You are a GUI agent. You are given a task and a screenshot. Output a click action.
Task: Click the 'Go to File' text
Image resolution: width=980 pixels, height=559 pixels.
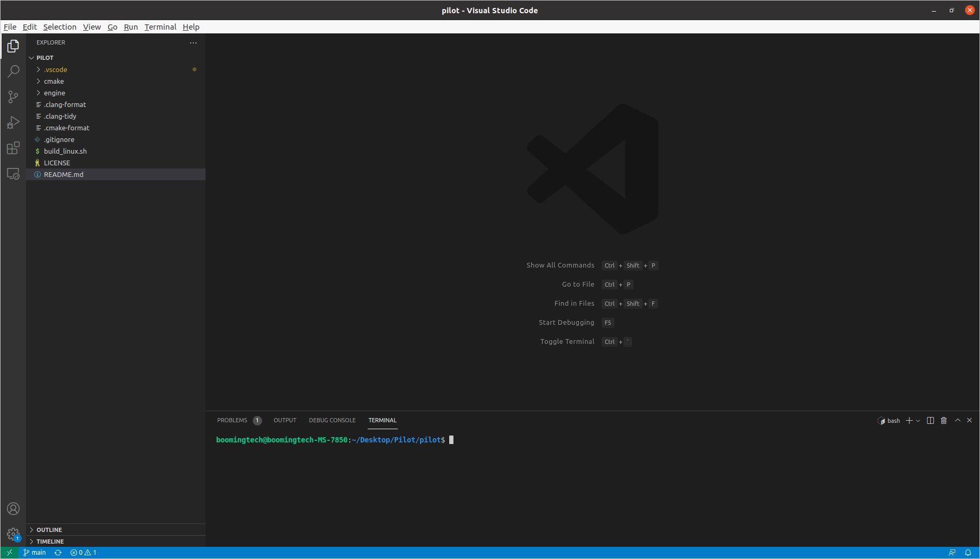pyautogui.click(x=578, y=285)
